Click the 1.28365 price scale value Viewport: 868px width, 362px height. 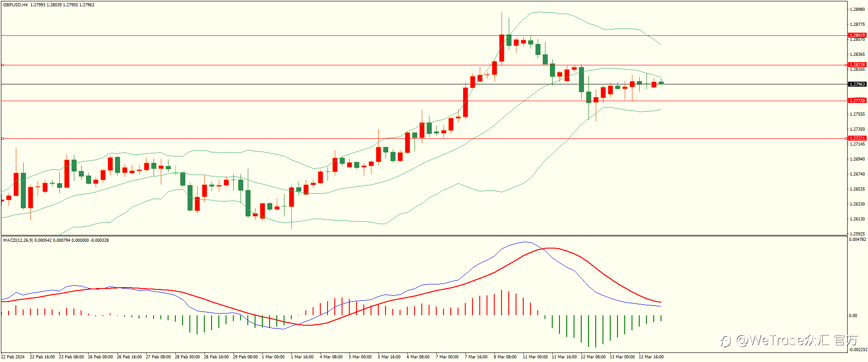point(857,54)
